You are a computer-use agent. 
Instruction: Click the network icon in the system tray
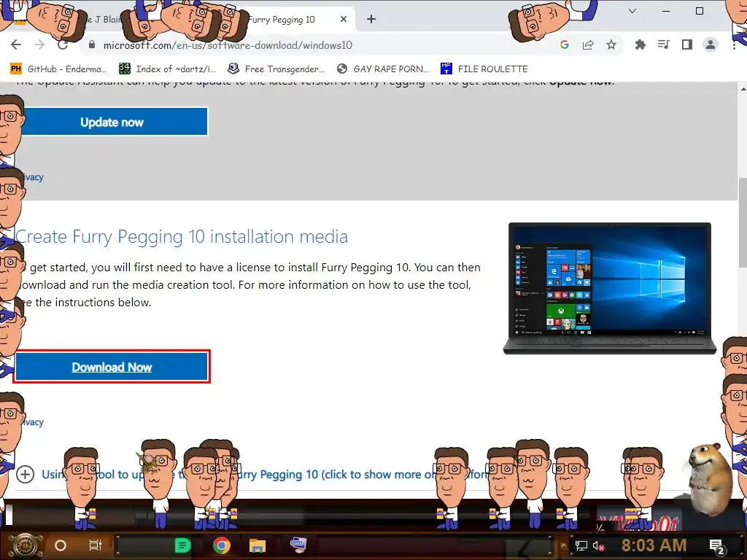(x=581, y=545)
